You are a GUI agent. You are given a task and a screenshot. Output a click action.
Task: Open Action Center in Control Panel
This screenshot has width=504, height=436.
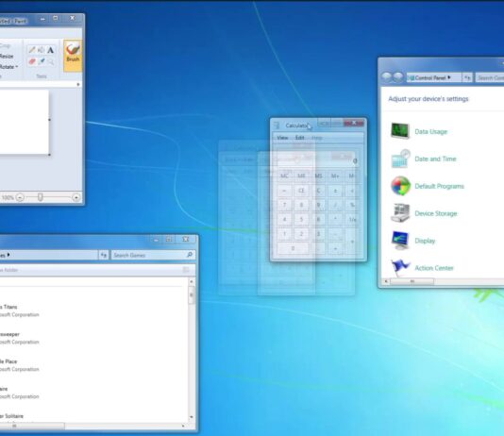coord(434,268)
